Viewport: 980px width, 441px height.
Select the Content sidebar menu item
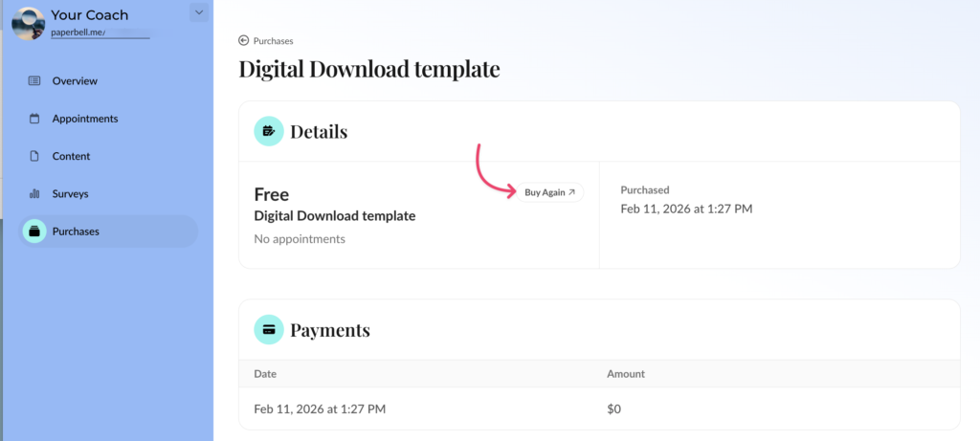coord(71,156)
